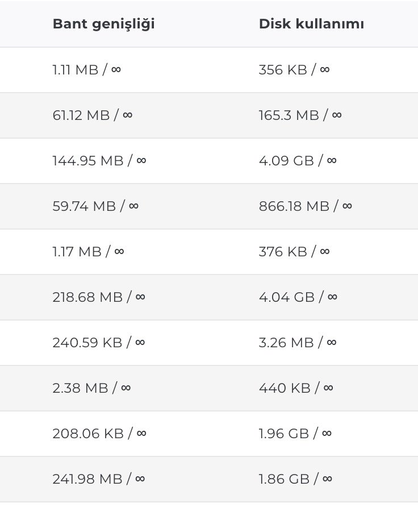This screenshot has width=418, height=532.
Task: Select the 376 KB disk usage value
Action: 294,252
